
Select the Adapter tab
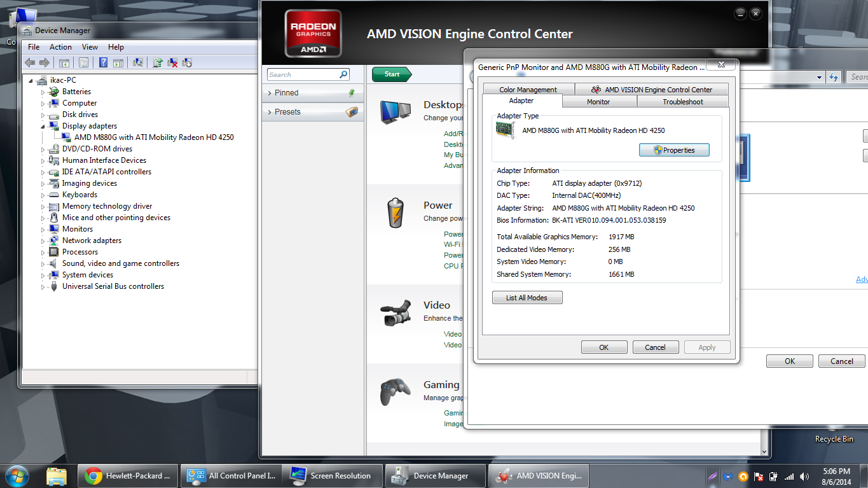pyautogui.click(x=521, y=101)
